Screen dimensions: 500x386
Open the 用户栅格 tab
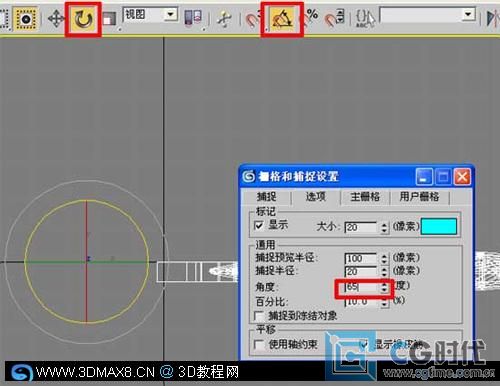419,196
